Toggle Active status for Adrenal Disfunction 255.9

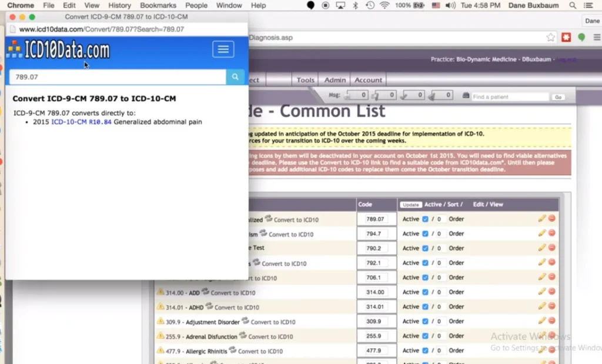coord(426,336)
